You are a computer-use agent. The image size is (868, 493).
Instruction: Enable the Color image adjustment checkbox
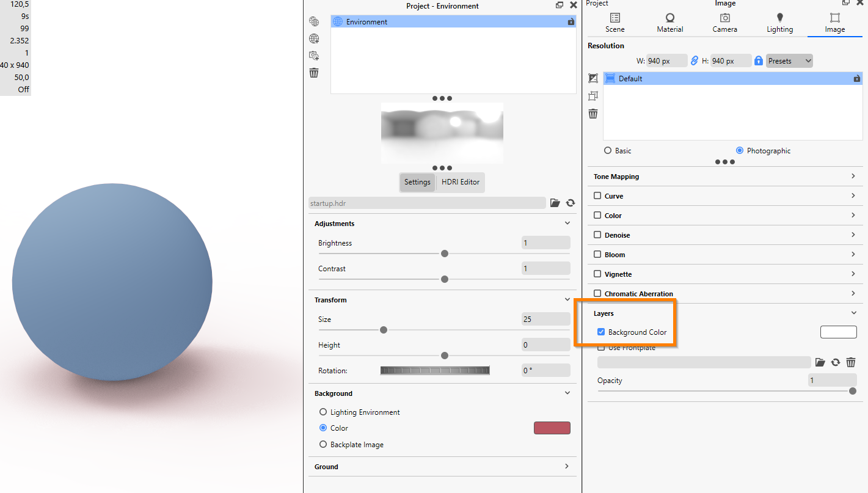pos(597,216)
